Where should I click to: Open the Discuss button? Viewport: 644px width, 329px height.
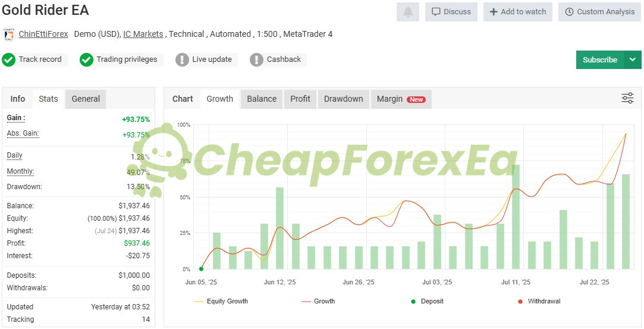point(451,12)
